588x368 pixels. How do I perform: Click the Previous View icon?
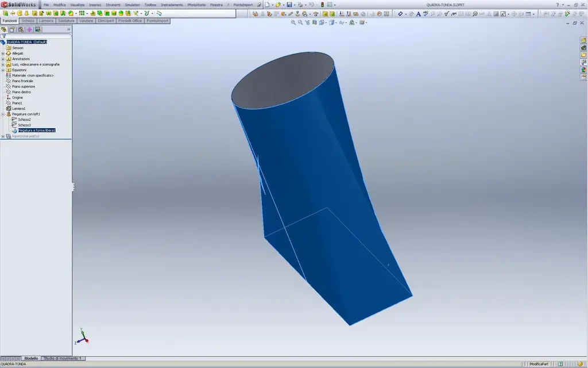pyautogui.click(x=308, y=22)
